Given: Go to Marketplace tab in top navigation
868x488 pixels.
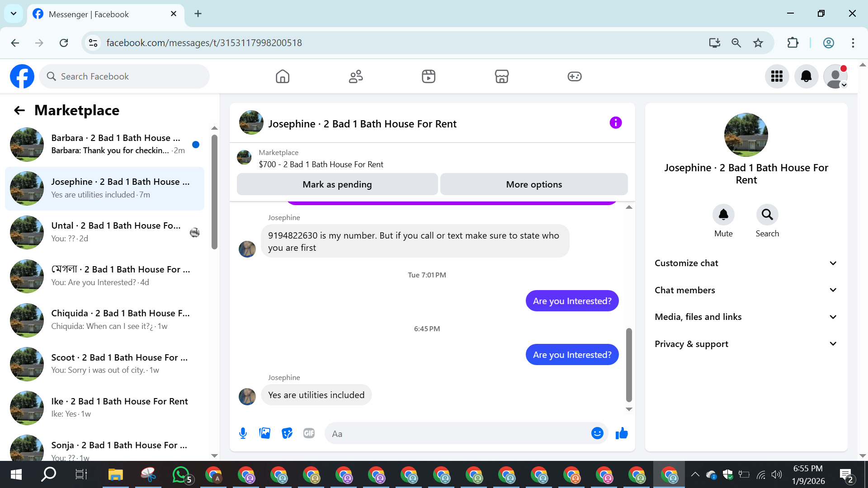Looking at the screenshot, I should [502, 76].
